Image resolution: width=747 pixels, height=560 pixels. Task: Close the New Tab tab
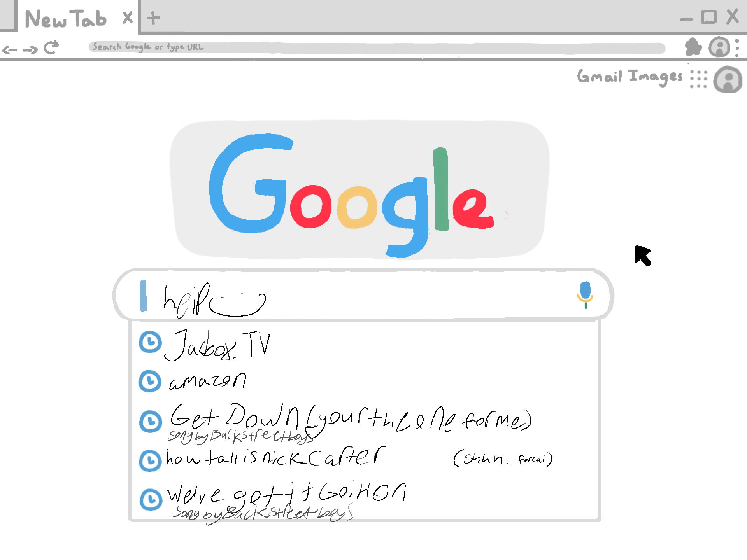click(x=128, y=17)
